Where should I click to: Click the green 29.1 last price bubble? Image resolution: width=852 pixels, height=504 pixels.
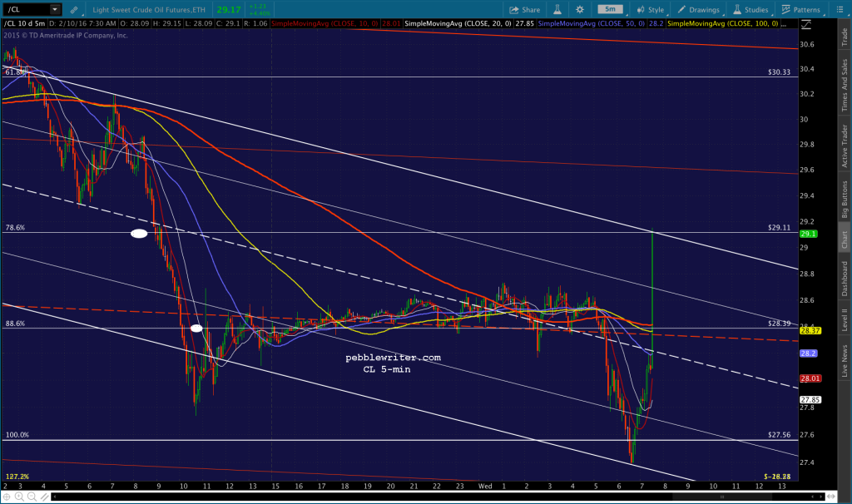[x=808, y=234]
